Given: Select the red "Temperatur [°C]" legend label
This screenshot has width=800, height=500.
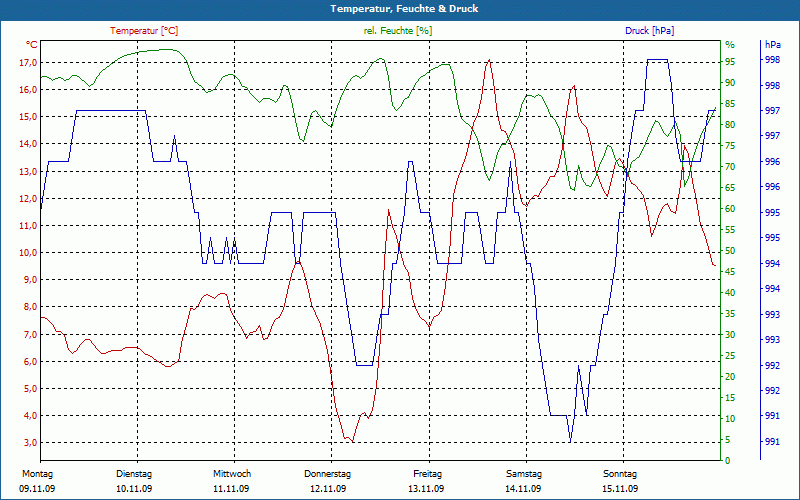Looking at the screenshot, I should point(144,31).
